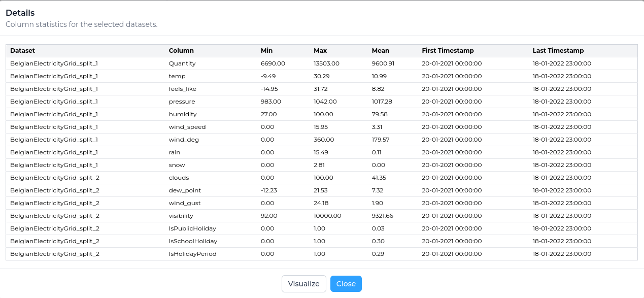Click the Min column header

point(266,51)
